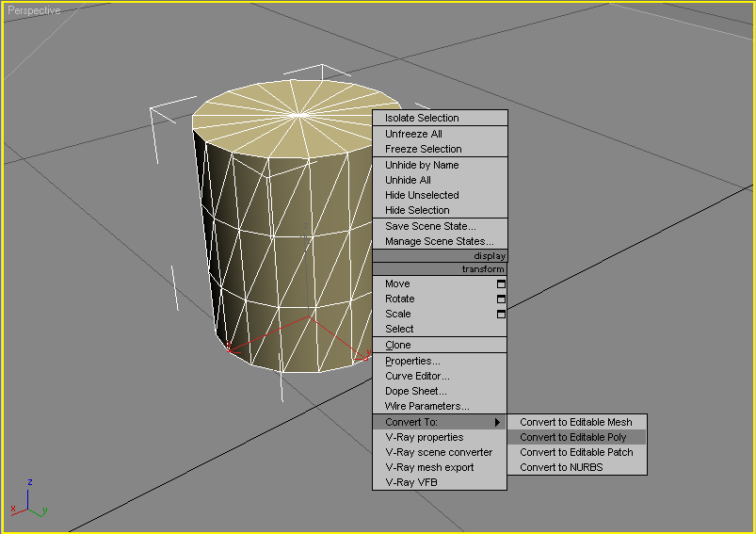Convert object to Editable Poly
Screen dimensions: 756x534
pyautogui.click(x=576, y=438)
